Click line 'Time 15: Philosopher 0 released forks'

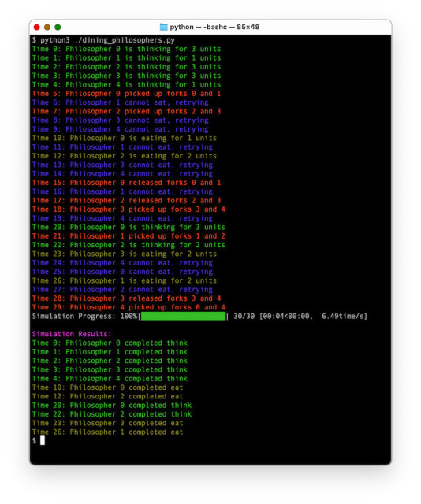coord(126,183)
